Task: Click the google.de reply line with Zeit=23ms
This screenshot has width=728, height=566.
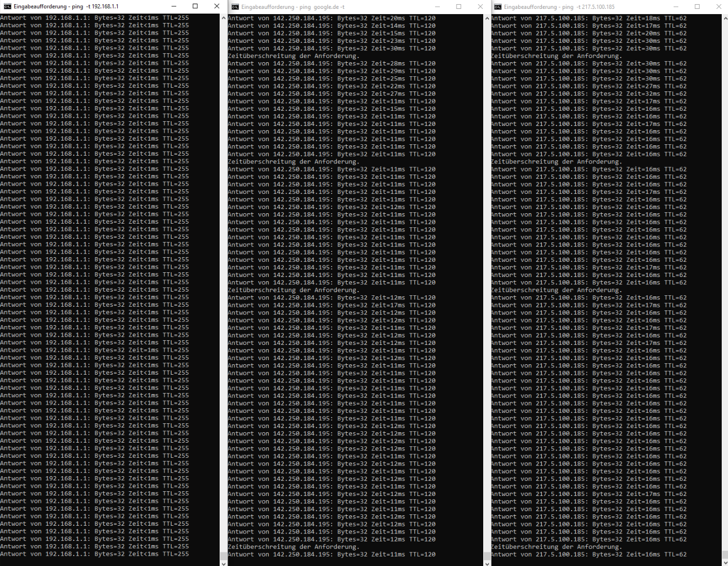Action: coord(332,41)
